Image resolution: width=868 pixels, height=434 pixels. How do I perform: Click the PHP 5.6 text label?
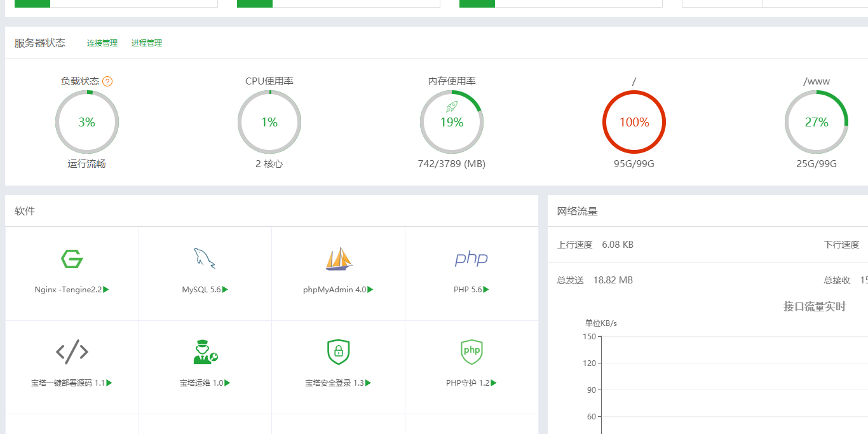coord(468,290)
